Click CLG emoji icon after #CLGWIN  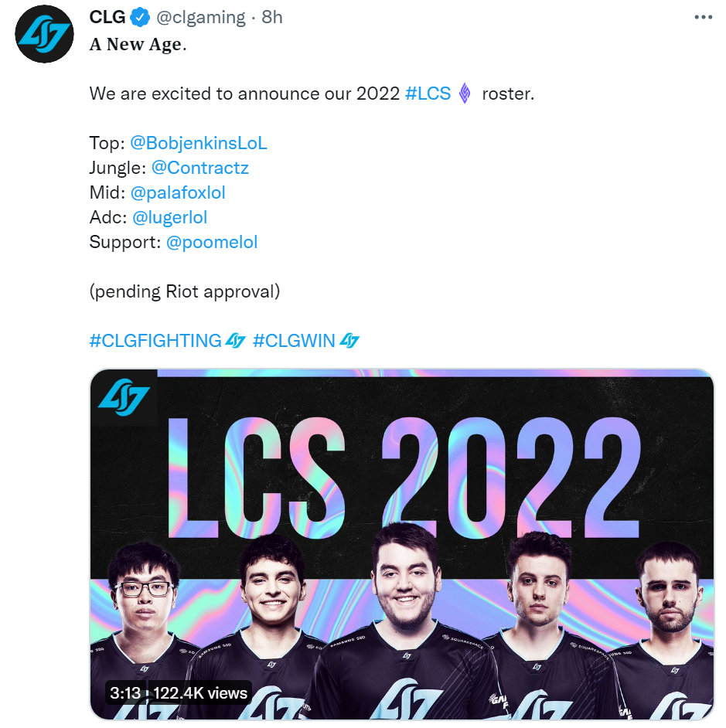[349, 341]
